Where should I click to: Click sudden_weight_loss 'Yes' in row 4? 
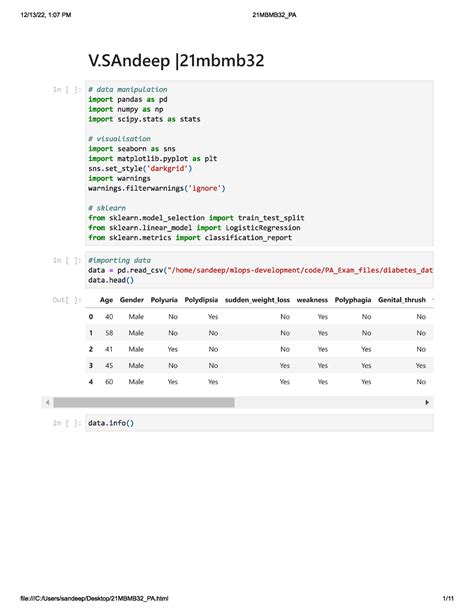[285, 382]
